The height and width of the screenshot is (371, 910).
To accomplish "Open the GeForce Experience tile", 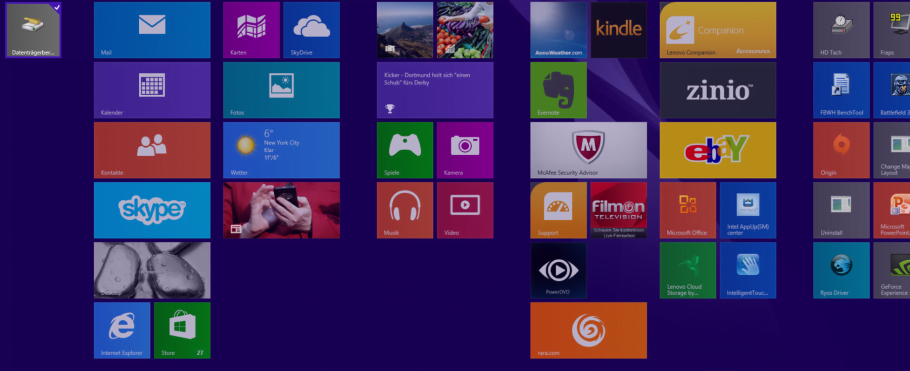I will coord(892,270).
